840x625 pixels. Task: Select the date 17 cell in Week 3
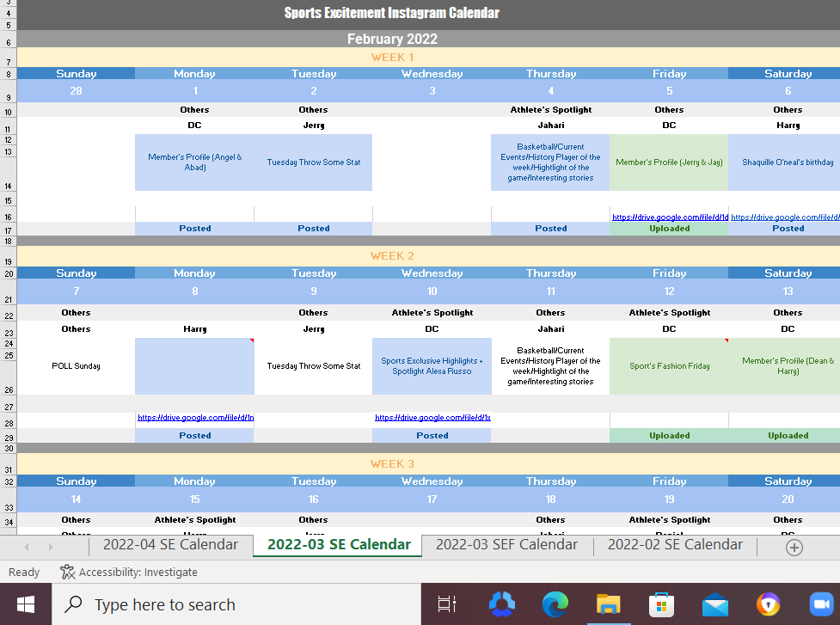coord(432,499)
